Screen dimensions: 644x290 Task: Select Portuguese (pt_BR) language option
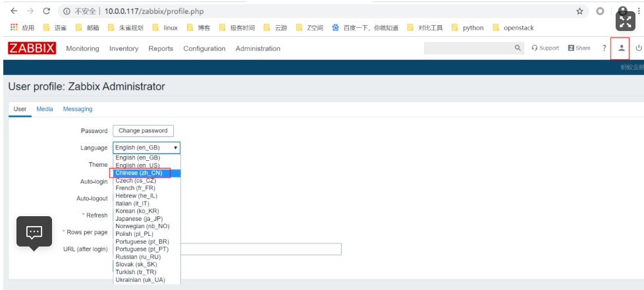(147, 242)
